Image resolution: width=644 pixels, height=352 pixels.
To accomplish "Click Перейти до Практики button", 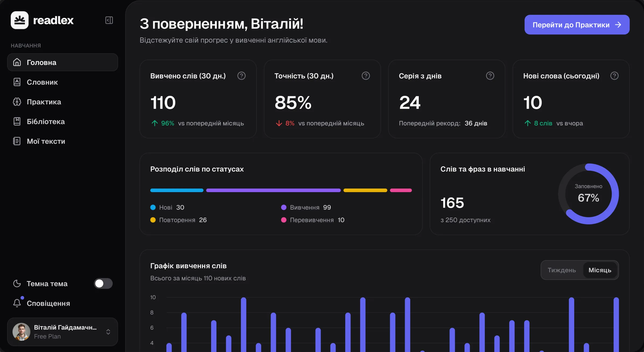I will 577,25.
